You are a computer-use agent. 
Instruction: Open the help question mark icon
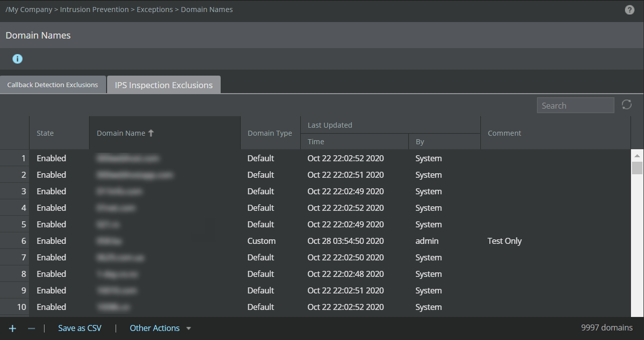[x=629, y=10]
